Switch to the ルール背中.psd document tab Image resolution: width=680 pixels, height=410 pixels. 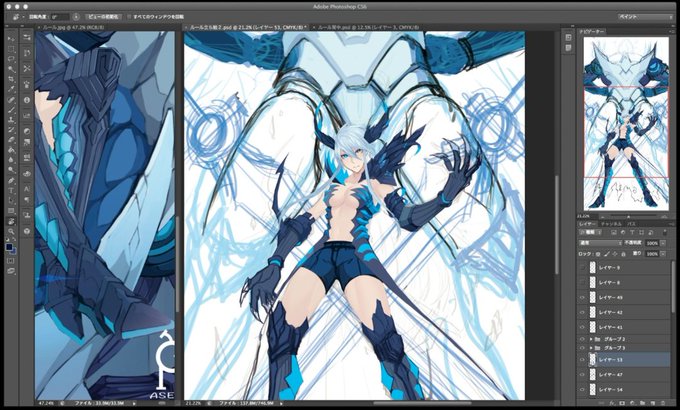point(368,27)
